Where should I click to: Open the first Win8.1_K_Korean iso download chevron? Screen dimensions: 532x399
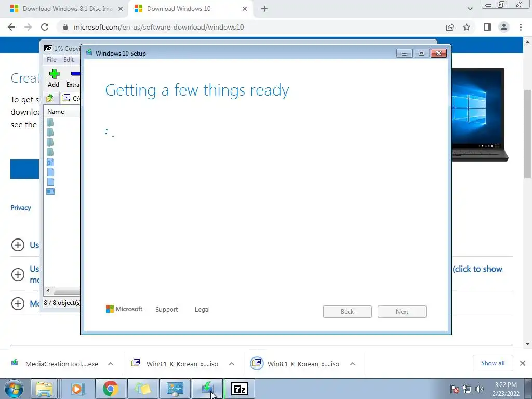[x=232, y=364]
